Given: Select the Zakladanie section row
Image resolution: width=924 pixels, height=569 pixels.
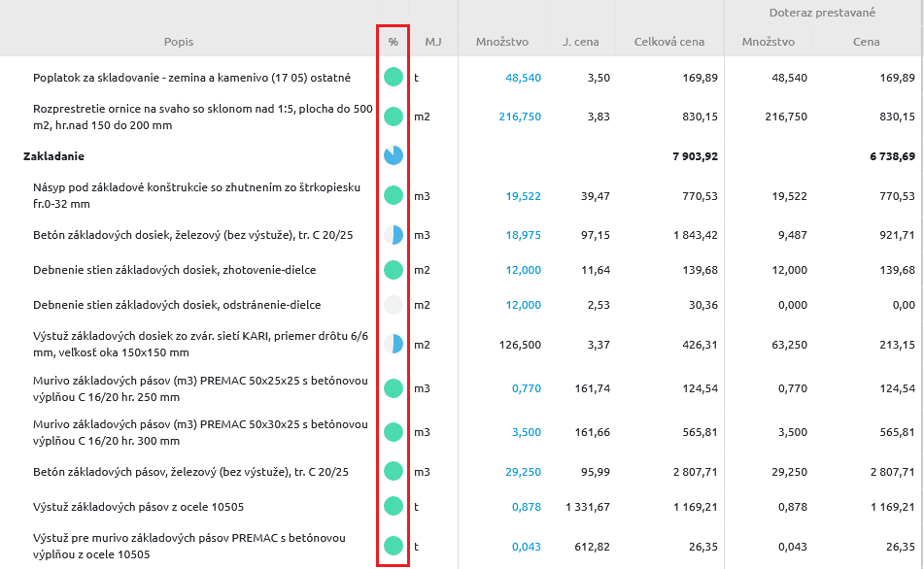Looking at the screenshot, I should 54,155.
